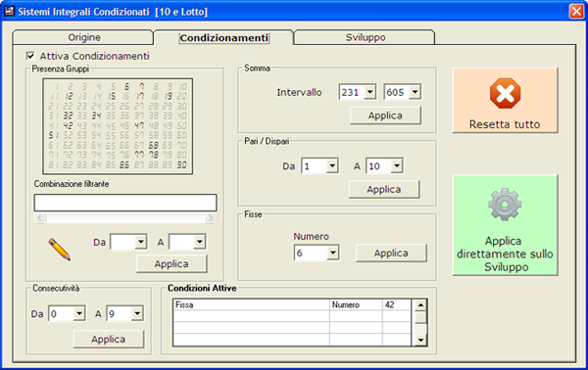The width and height of the screenshot is (588, 370).
Task: Toggle number 86 in the number grid
Action: point(124,164)
